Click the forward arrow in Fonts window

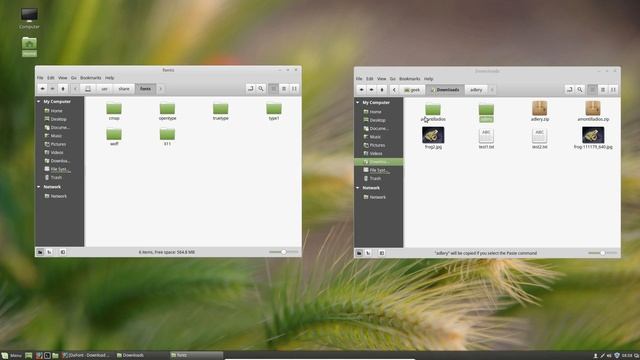click(x=52, y=89)
